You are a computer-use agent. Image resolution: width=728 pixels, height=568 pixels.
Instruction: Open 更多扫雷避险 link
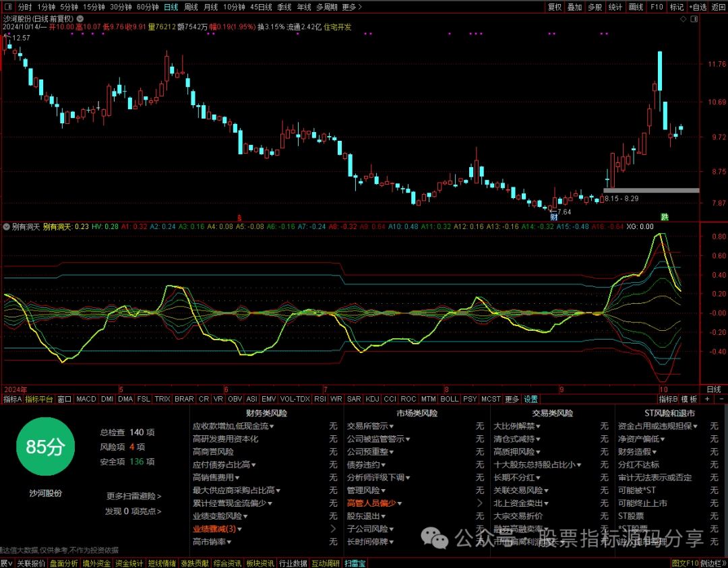click(133, 496)
